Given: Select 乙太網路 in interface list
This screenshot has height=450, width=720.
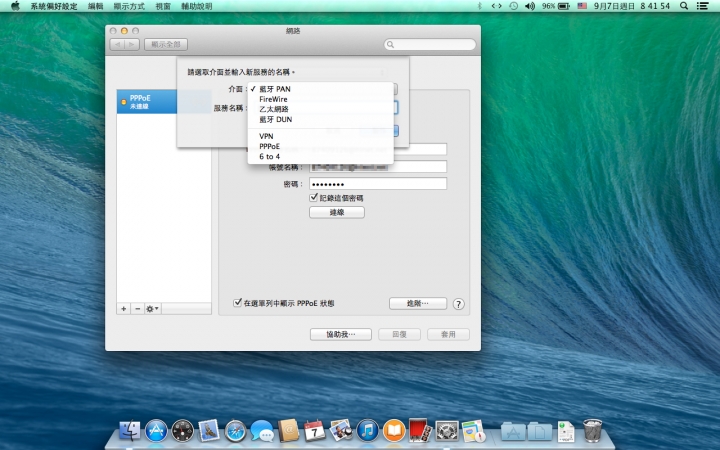Looking at the screenshot, I should 321,109.
